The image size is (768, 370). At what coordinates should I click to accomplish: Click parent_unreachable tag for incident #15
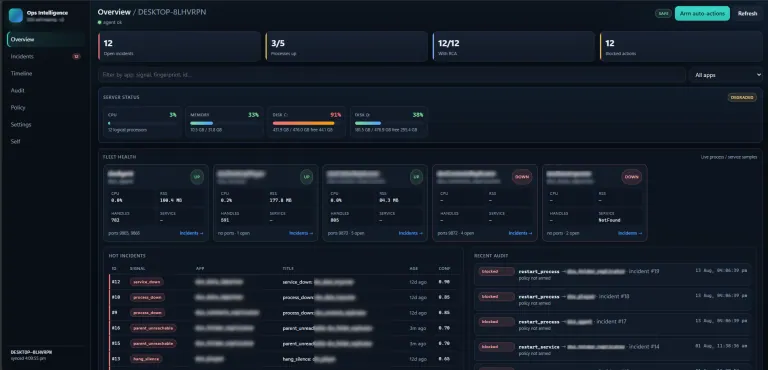[153, 344]
